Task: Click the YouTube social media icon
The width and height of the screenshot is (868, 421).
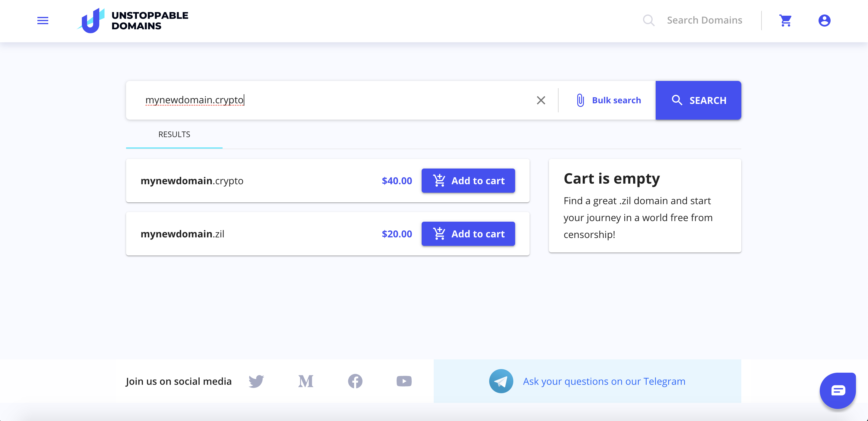Action: pos(405,381)
